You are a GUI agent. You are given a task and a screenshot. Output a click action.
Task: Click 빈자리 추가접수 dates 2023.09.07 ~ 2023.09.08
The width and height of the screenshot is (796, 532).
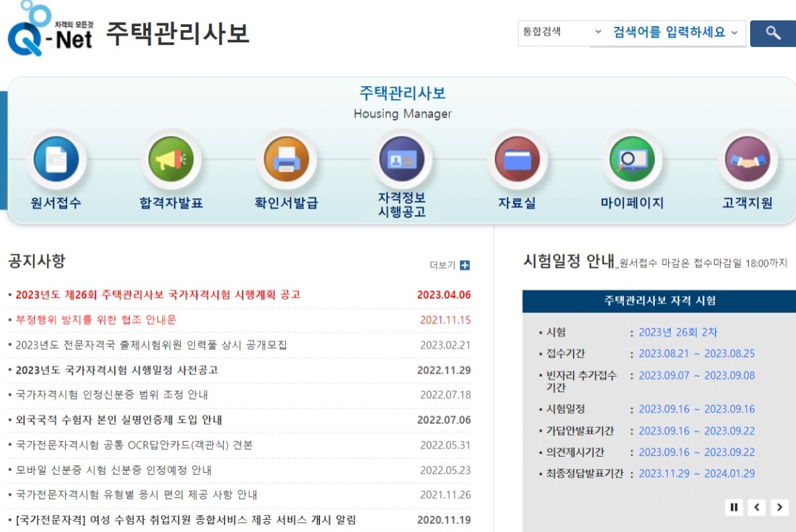(696, 375)
